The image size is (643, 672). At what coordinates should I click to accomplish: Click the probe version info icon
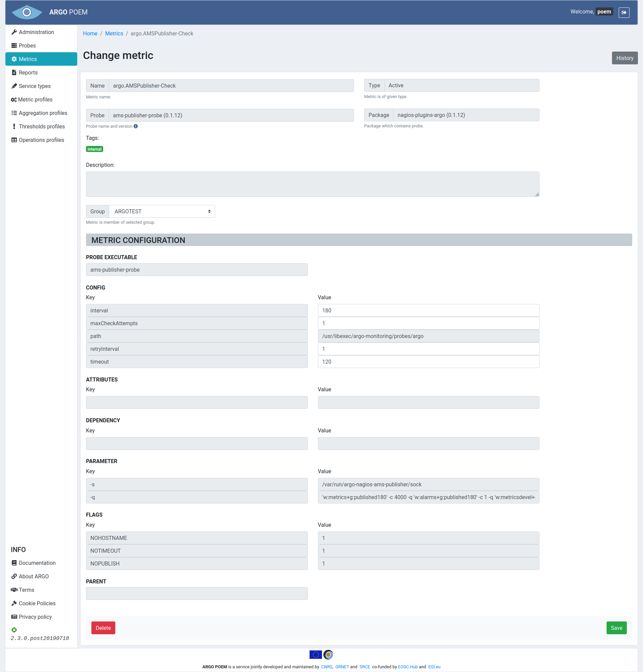(136, 126)
